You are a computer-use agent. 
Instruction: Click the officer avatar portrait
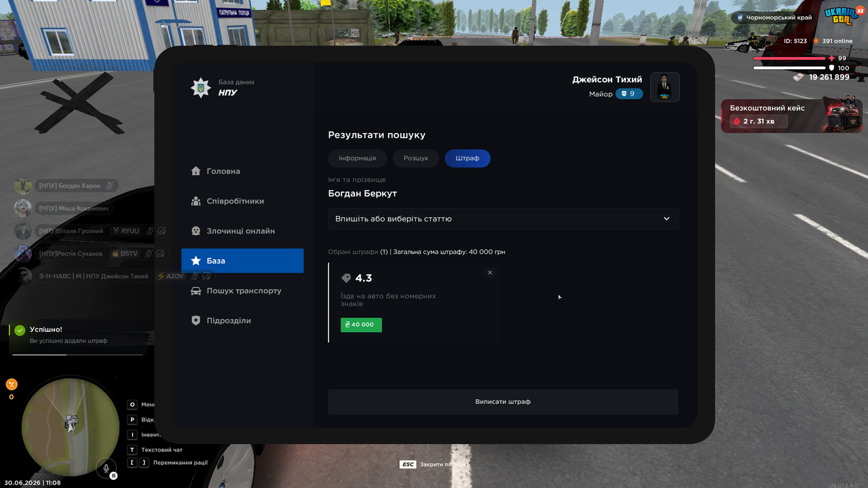click(x=665, y=87)
